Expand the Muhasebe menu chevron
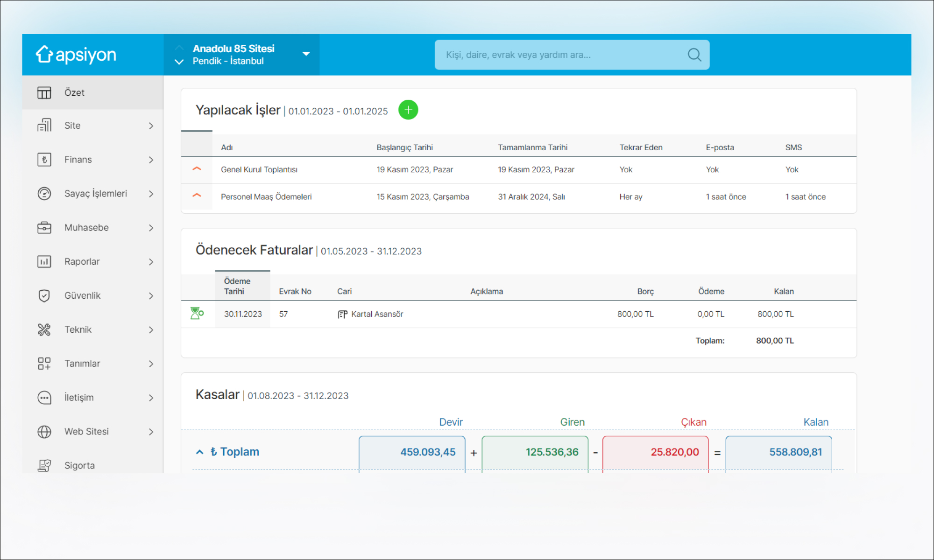This screenshot has width=934, height=560. (x=151, y=228)
